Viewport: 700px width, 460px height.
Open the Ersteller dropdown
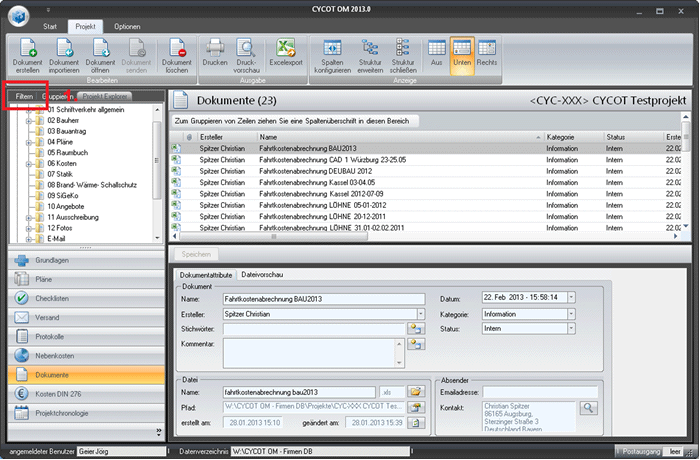pyautogui.click(x=421, y=314)
